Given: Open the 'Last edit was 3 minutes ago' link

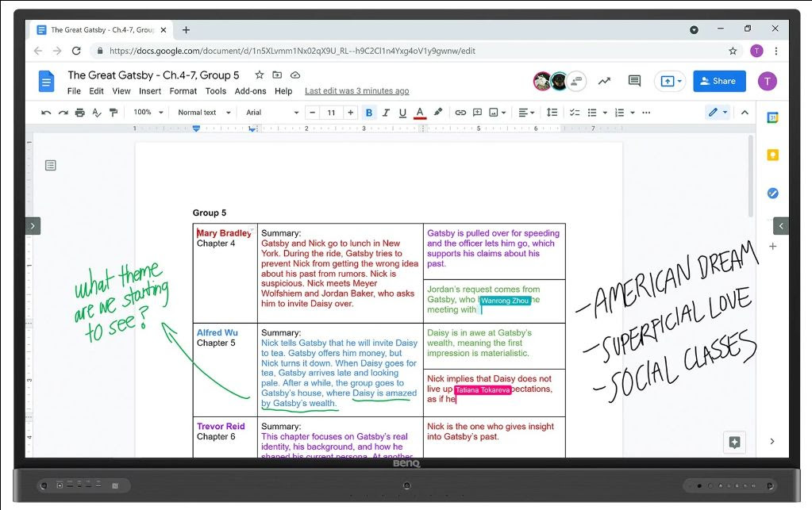Looking at the screenshot, I should point(357,91).
